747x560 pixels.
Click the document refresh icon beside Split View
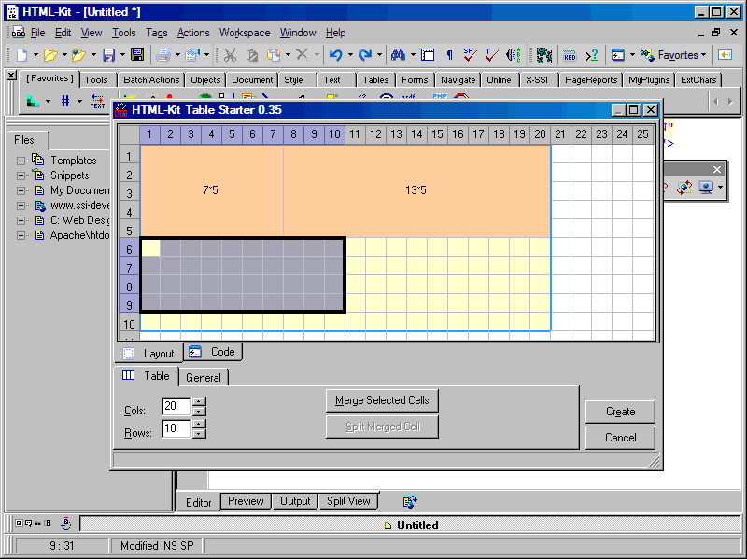pyautogui.click(x=410, y=501)
